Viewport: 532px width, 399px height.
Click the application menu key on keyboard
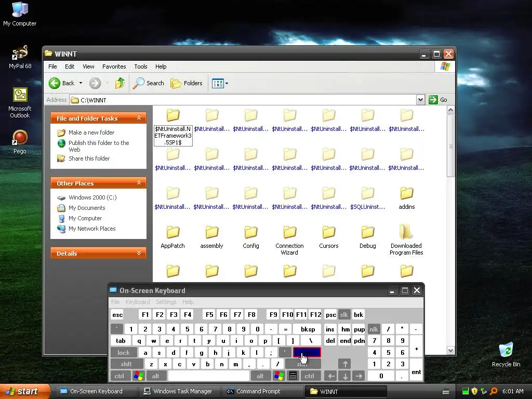click(x=293, y=376)
